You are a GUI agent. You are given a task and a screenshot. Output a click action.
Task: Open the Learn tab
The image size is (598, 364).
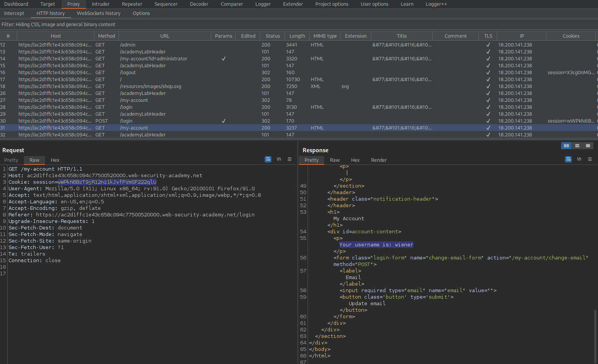[x=407, y=4]
